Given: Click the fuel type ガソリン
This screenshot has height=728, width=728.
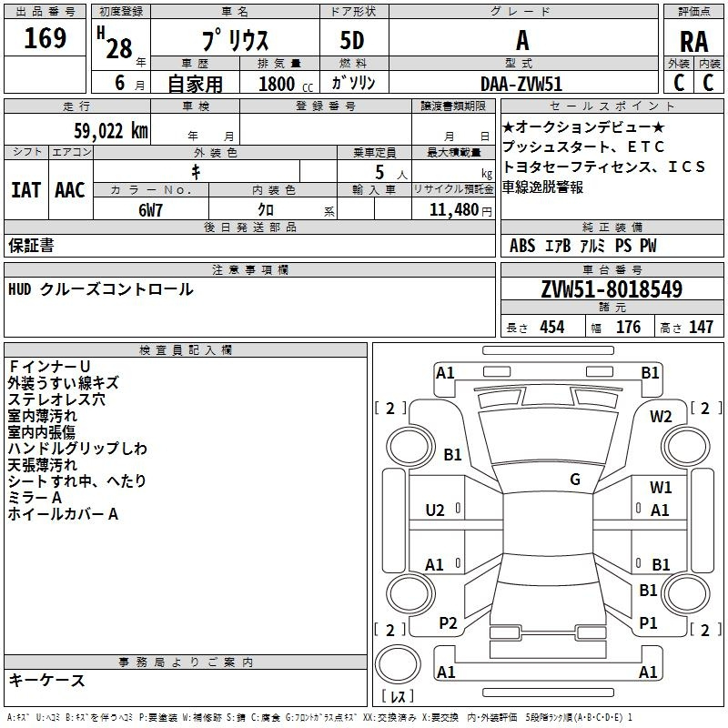Looking at the screenshot, I should tap(353, 83).
